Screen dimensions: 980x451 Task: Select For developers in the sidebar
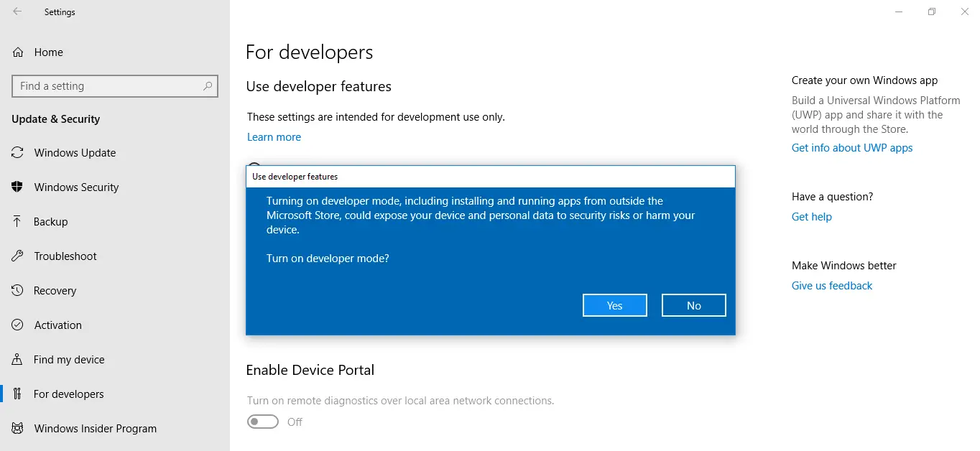coord(115,394)
